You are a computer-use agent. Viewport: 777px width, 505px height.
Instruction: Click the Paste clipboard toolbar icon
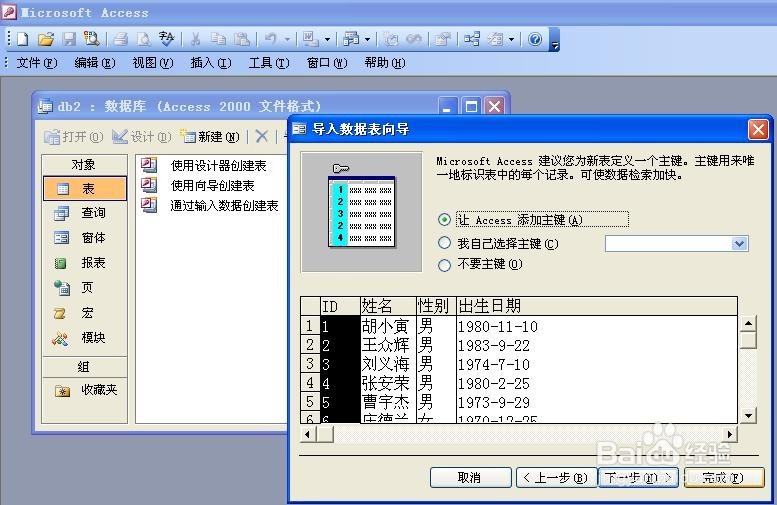pos(241,39)
